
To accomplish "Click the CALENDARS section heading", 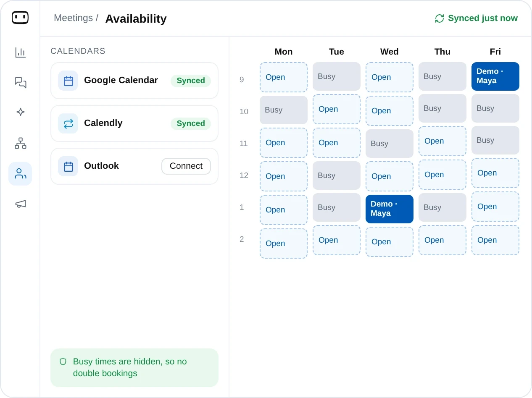I will (78, 51).
